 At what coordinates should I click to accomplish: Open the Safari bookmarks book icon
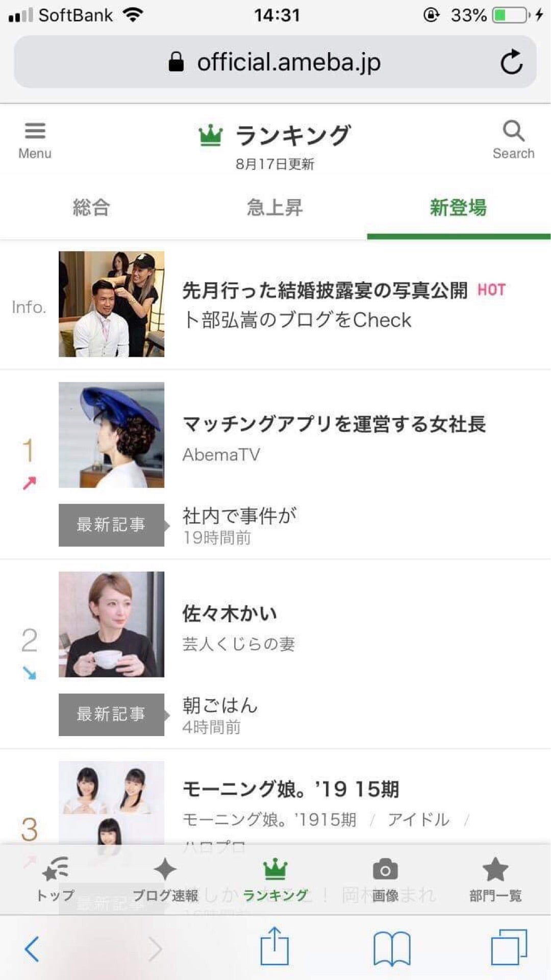[x=392, y=948]
